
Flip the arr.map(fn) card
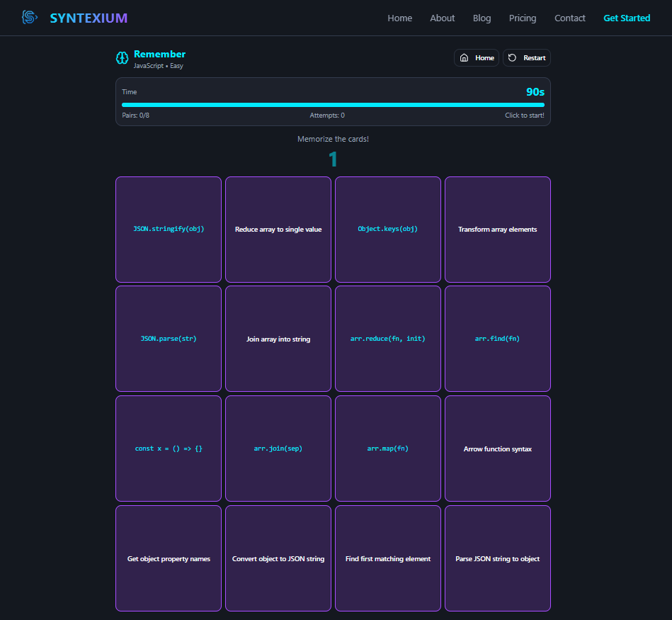(x=388, y=449)
